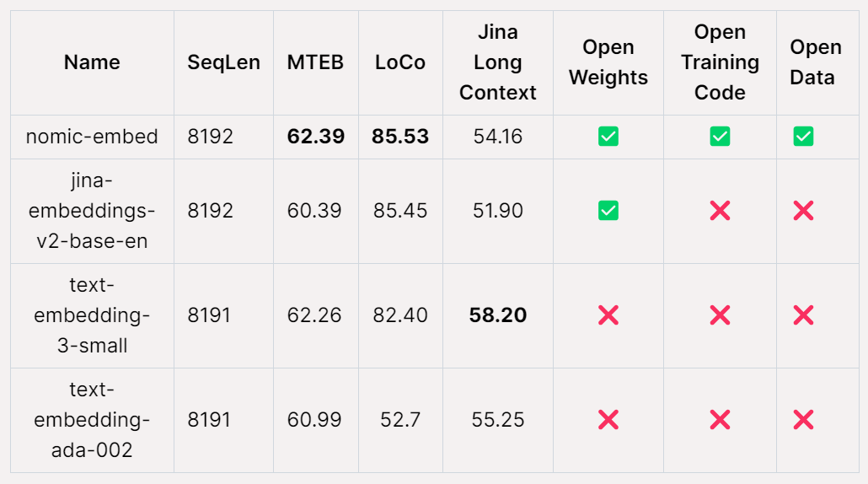
Task: Click nomic-embed Open Weights green checkmark
Action: pyautogui.click(x=608, y=136)
